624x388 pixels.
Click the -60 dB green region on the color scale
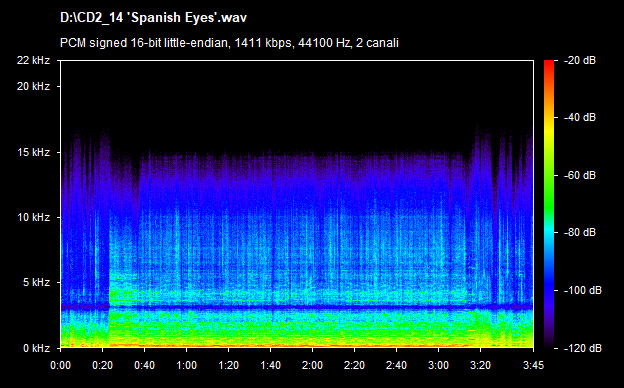click(x=549, y=175)
